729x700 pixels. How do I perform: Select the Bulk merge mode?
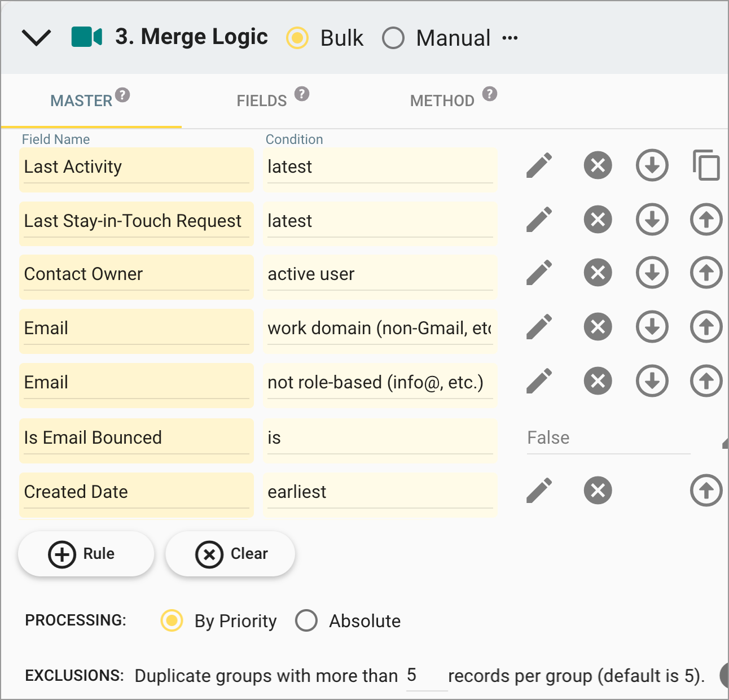tap(297, 38)
